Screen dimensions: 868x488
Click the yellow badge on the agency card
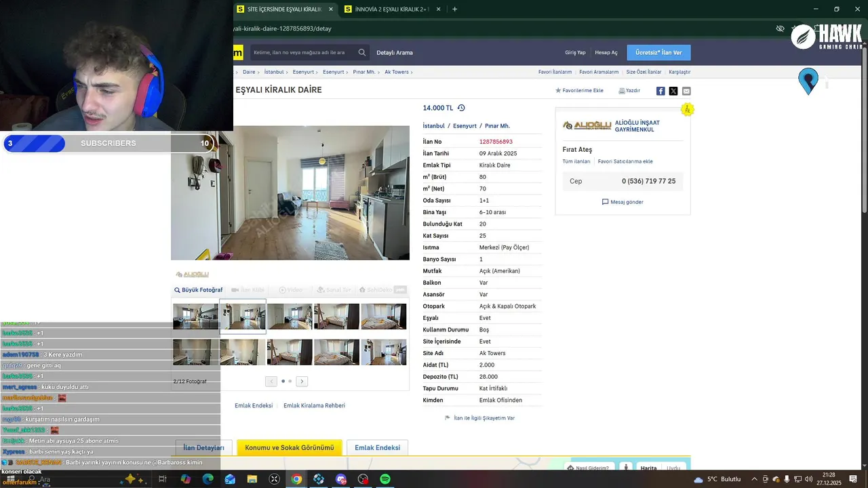pyautogui.click(x=688, y=109)
